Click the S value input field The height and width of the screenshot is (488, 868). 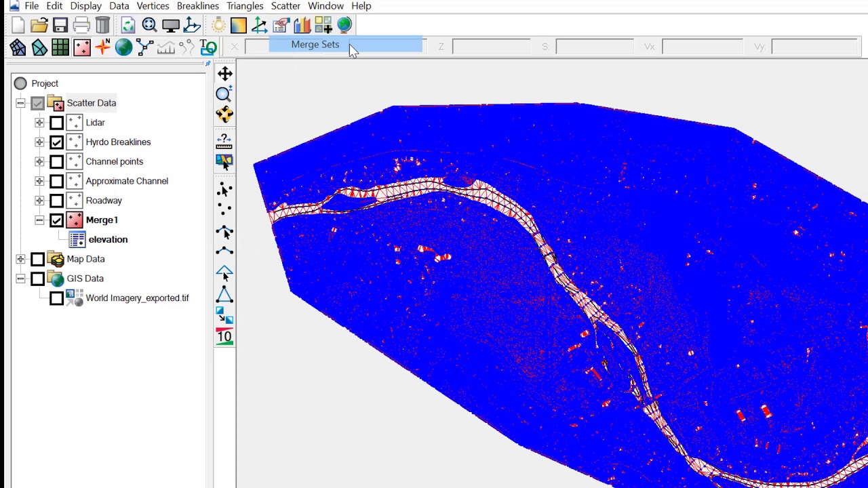click(595, 47)
